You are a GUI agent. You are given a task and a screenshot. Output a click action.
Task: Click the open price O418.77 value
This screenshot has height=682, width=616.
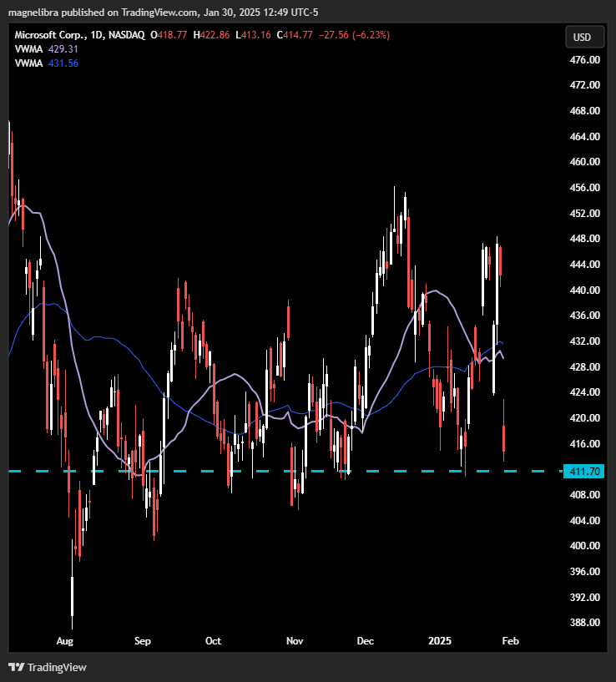169,35
